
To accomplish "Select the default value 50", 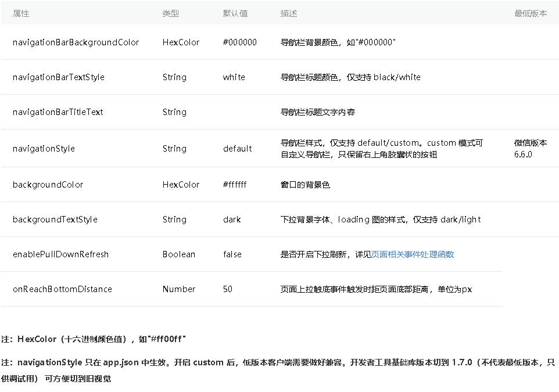I will (228, 289).
